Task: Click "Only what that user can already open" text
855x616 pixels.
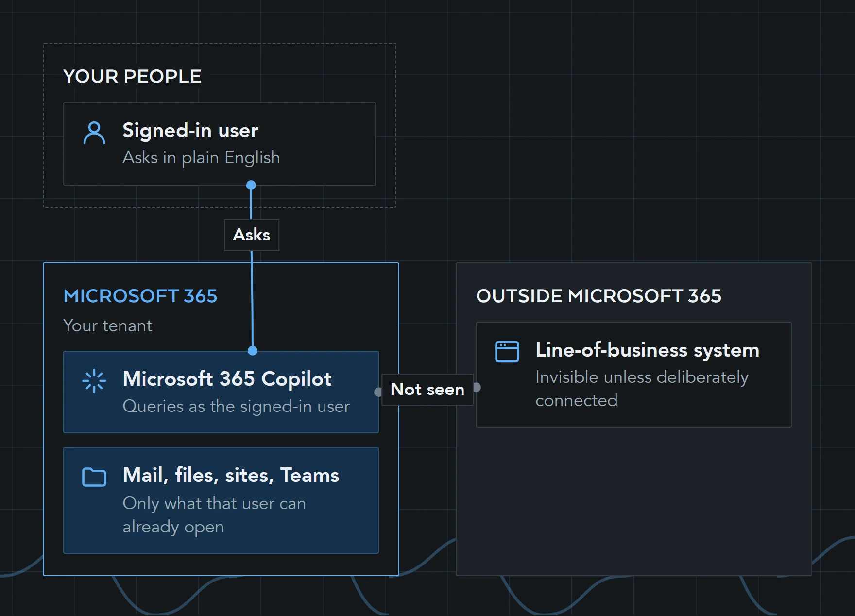Action: point(214,515)
